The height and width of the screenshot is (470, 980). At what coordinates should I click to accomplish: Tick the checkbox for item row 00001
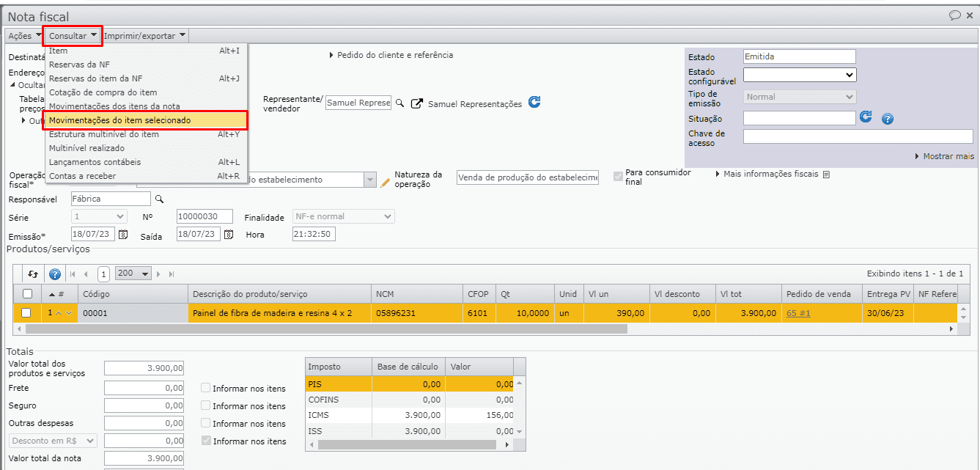click(x=27, y=313)
